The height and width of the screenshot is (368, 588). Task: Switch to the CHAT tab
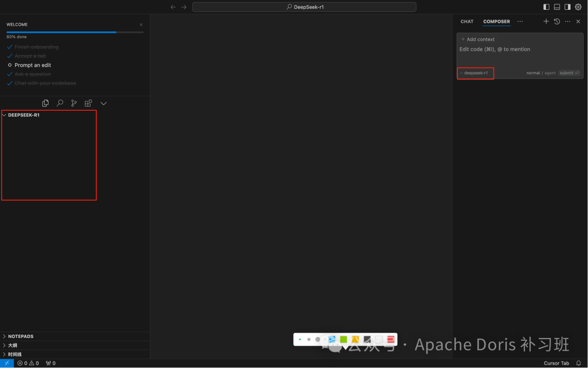click(x=467, y=21)
